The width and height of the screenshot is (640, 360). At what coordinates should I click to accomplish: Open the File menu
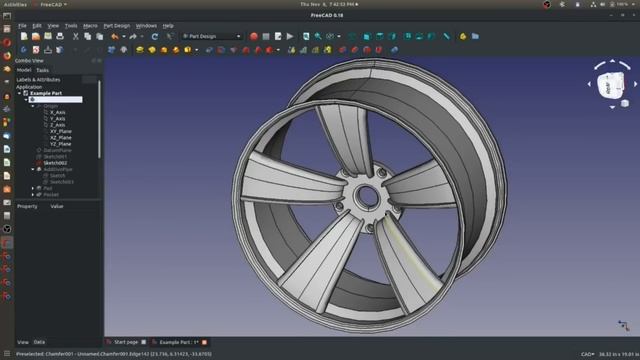[x=22, y=26]
